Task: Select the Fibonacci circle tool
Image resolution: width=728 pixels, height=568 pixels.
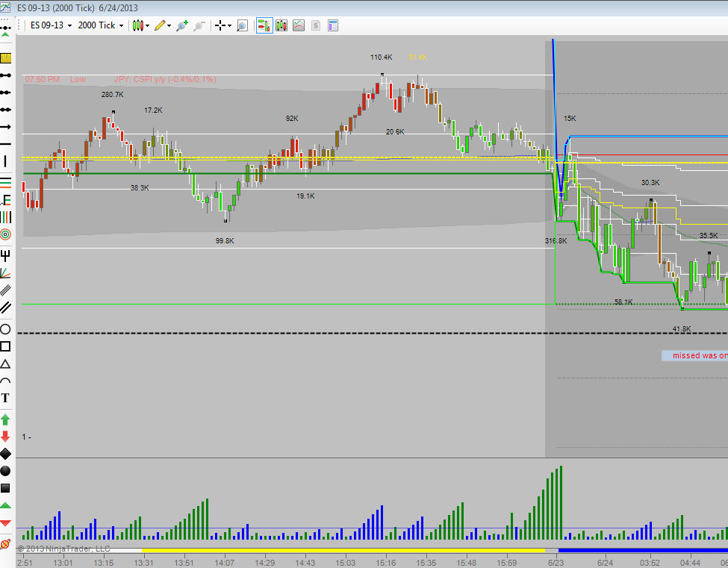Action: (x=5, y=234)
